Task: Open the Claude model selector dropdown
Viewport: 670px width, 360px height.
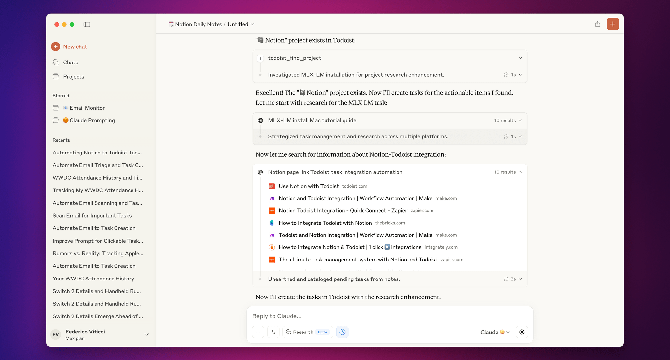Action: (495, 332)
